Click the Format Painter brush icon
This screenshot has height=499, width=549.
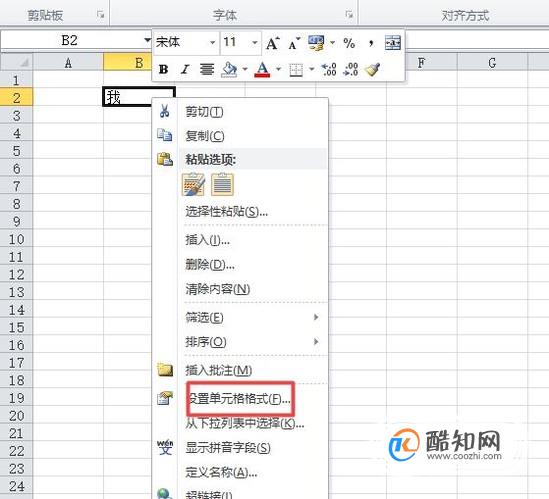click(x=372, y=69)
